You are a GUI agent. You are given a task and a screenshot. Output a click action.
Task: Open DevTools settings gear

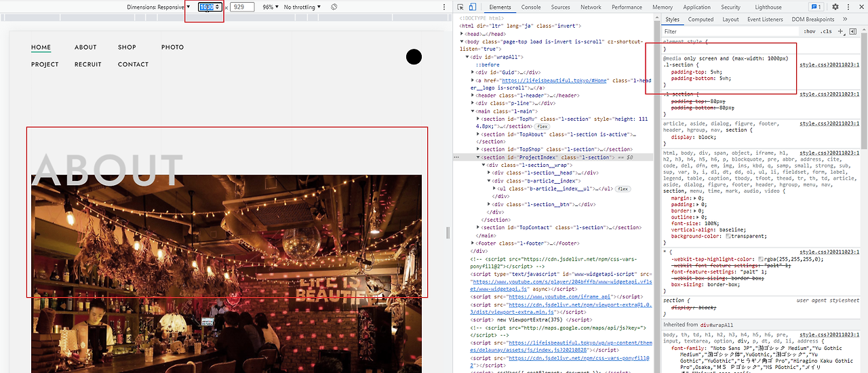(835, 7)
